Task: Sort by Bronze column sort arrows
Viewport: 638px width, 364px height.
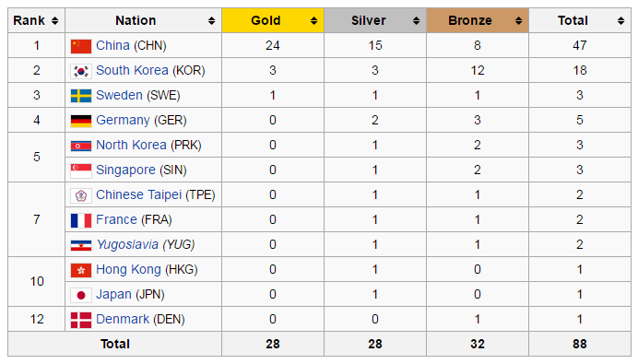Action: pos(518,21)
